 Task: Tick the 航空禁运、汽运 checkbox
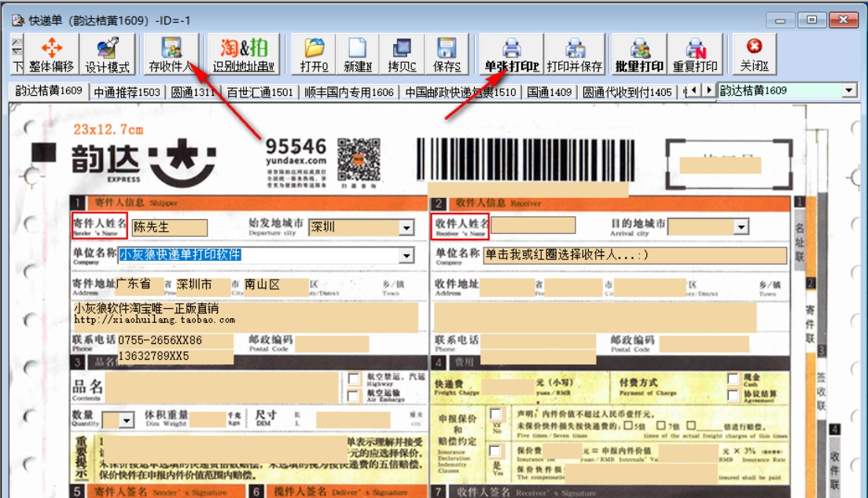pos(353,379)
